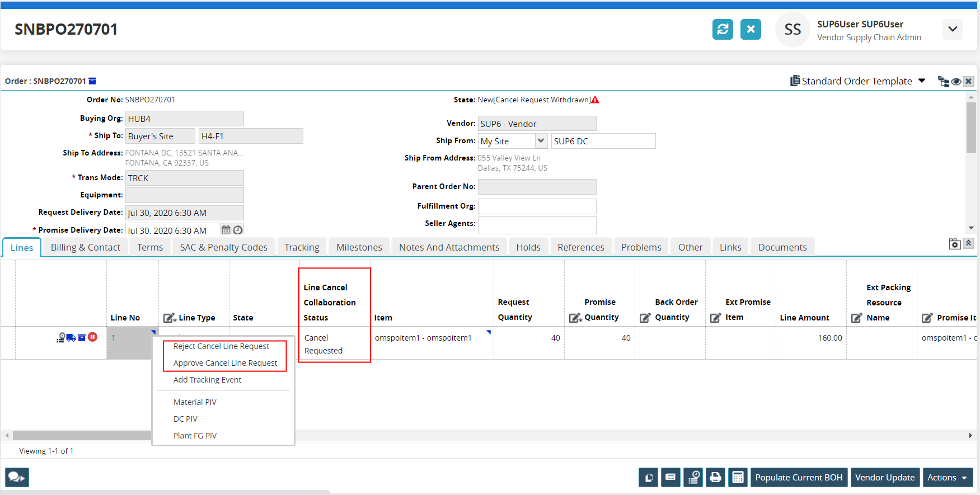Click the calculator icon in the bottom toolbar
This screenshot has height=495, width=980.
738,477
